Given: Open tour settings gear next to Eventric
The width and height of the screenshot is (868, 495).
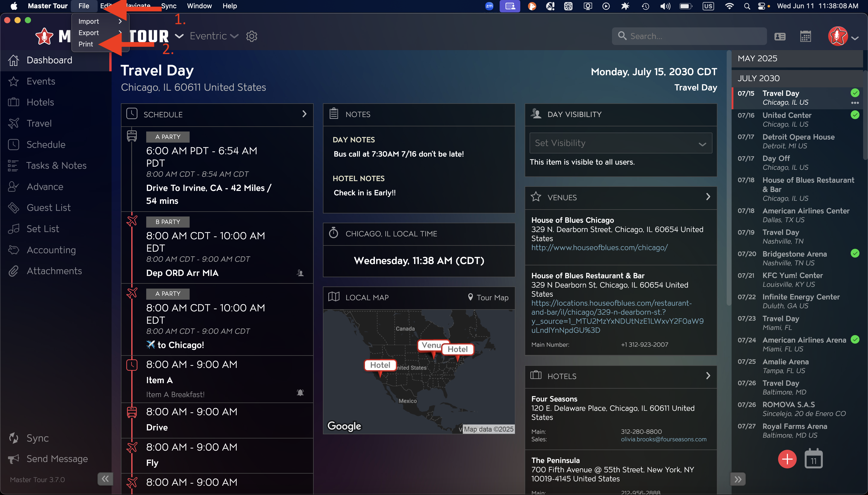Looking at the screenshot, I should [252, 36].
